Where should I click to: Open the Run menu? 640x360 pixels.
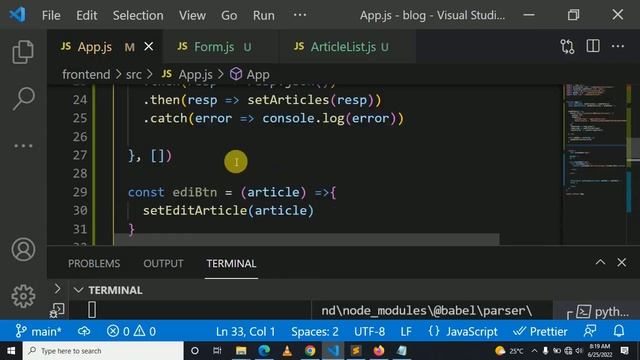click(264, 16)
